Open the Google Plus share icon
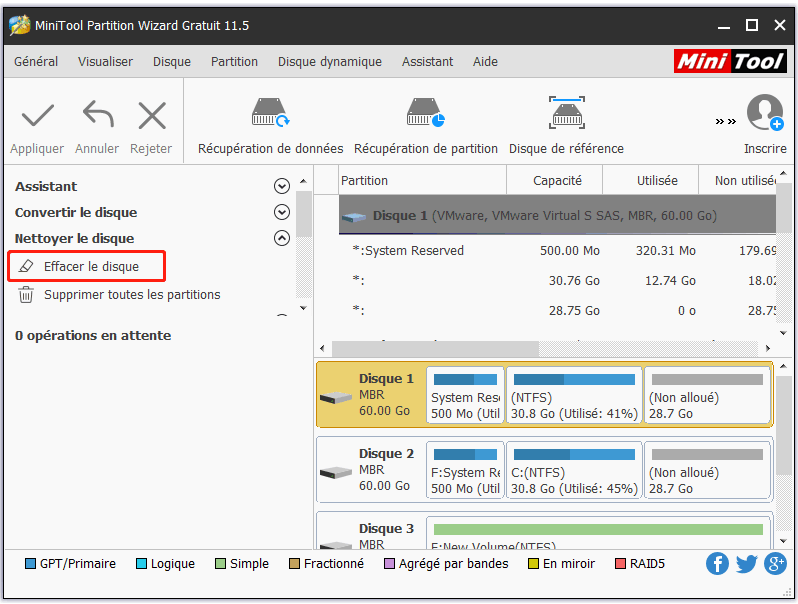The height and width of the screenshot is (604, 798). point(775,564)
